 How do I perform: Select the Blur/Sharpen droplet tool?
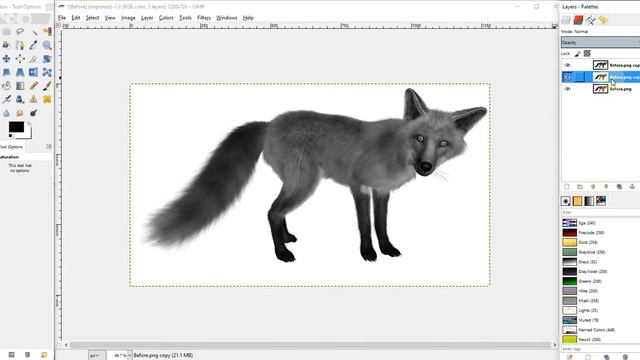7,113
